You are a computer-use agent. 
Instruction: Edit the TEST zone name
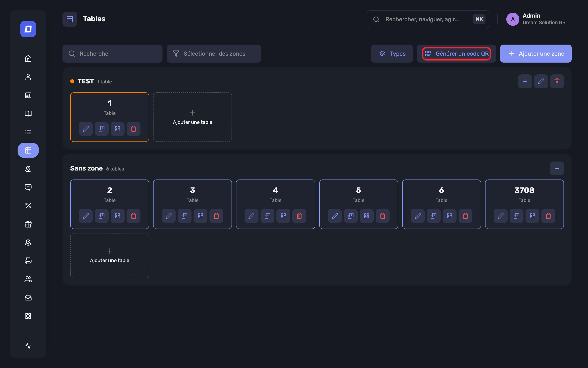[x=541, y=81]
